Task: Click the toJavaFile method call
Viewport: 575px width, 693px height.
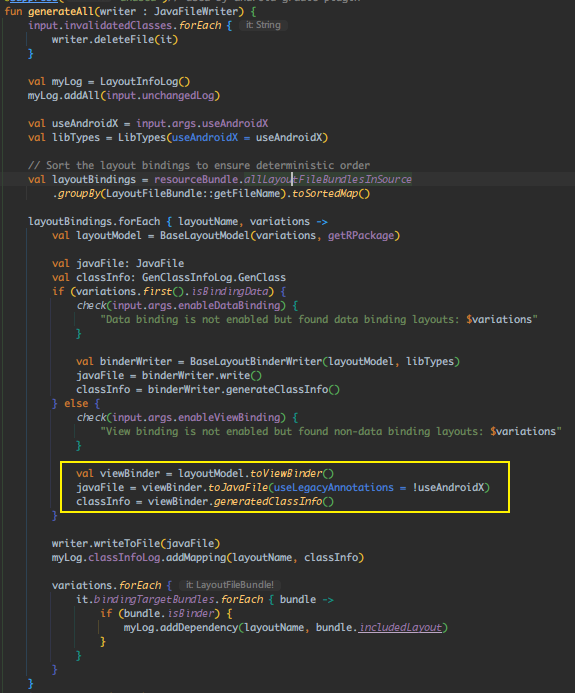Action: pos(238,487)
